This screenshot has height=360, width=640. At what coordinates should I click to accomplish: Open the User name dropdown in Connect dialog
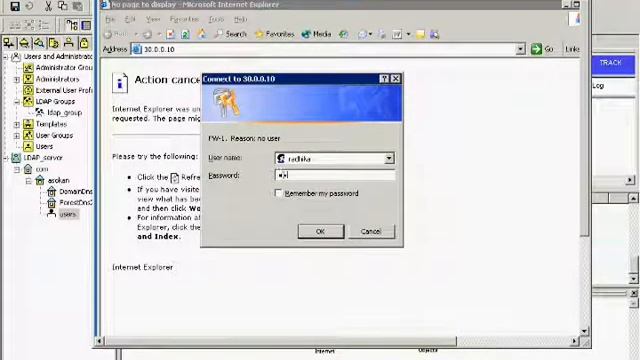click(389, 158)
